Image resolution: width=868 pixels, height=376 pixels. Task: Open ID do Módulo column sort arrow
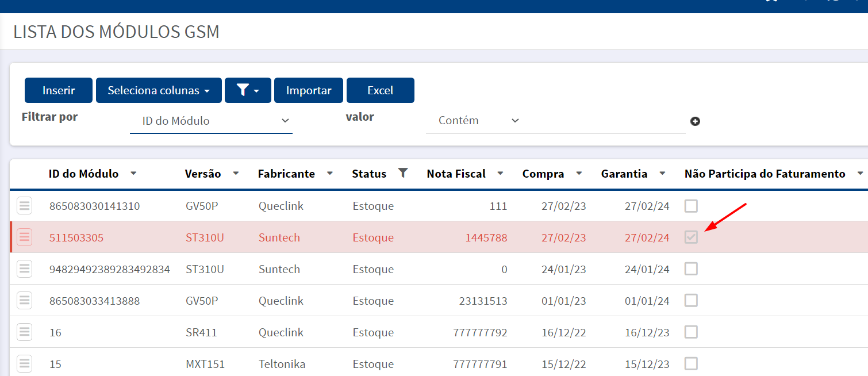[133, 173]
